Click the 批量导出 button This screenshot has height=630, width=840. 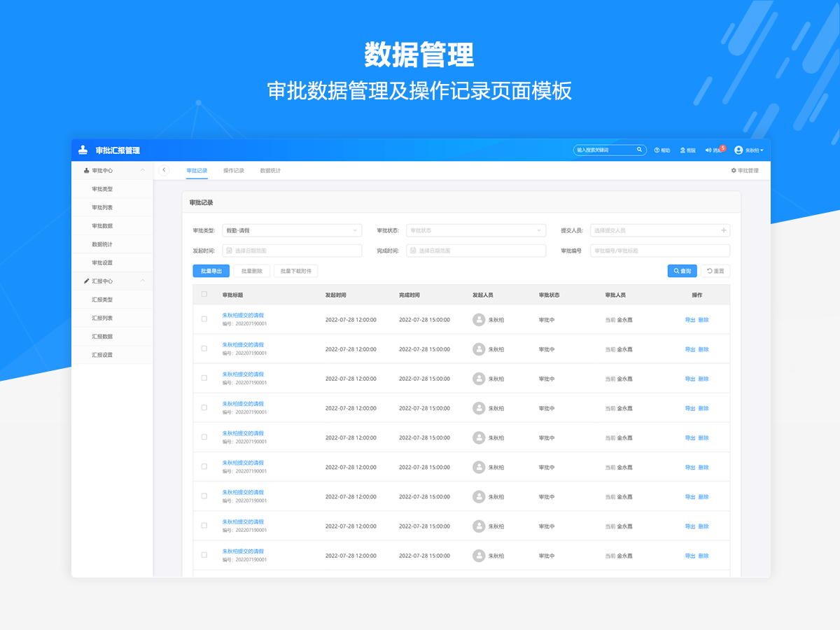(211, 271)
